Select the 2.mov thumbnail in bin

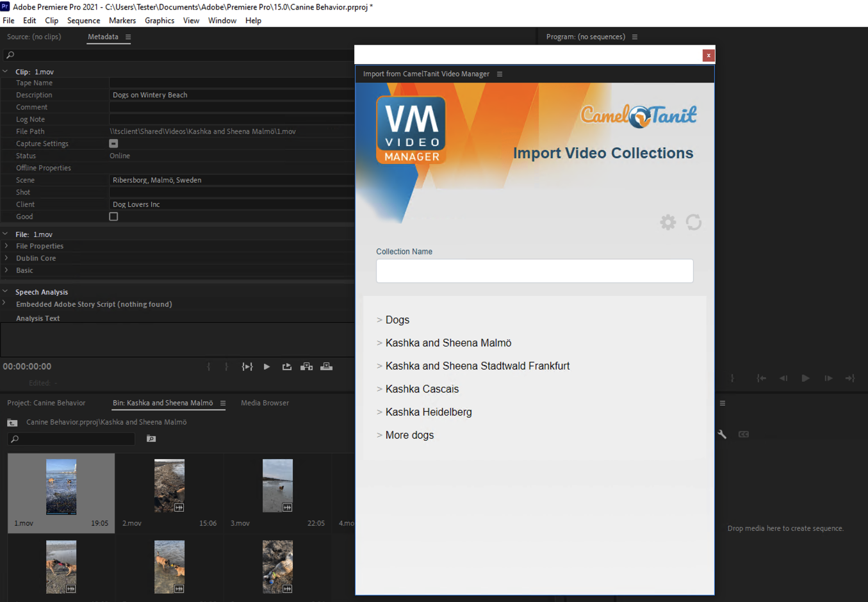point(169,485)
